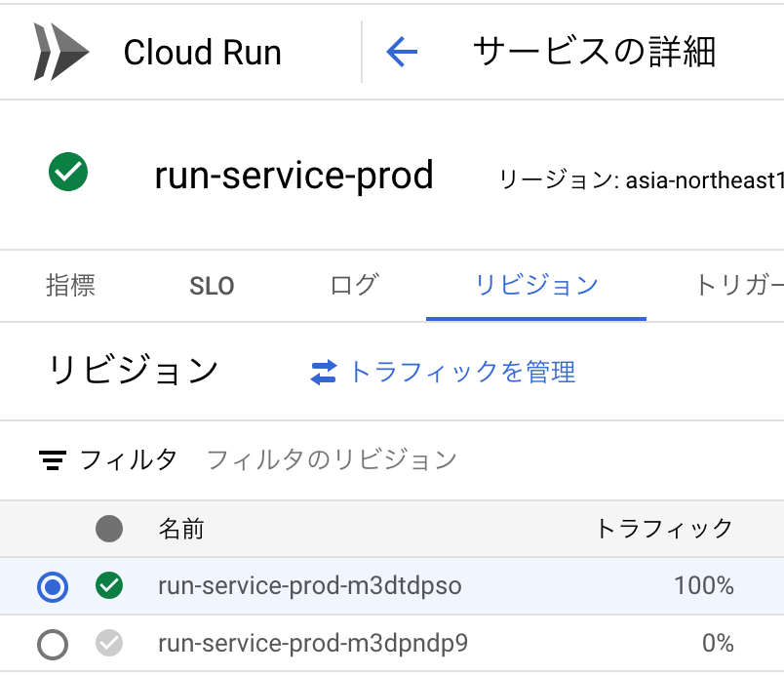
Task: Select the リビジョン tab
Action: tap(536, 286)
